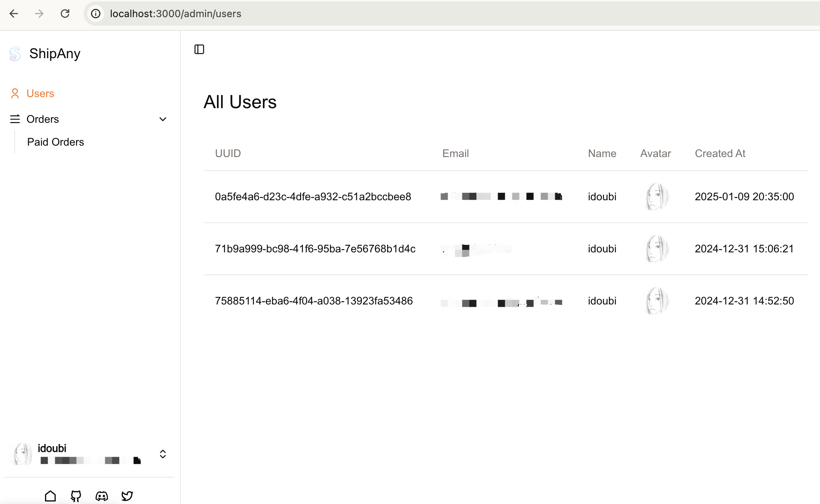Open the Home icon in sidebar footer
Viewport: 820px width, 504px height.
click(x=50, y=496)
